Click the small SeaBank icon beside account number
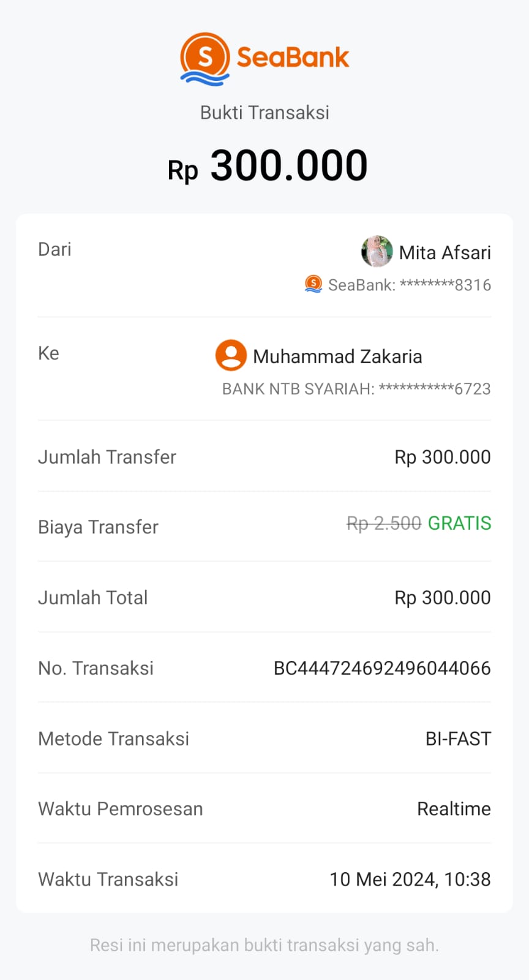The width and height of the screenshot is (529, 980). click(x=313, y=284)
